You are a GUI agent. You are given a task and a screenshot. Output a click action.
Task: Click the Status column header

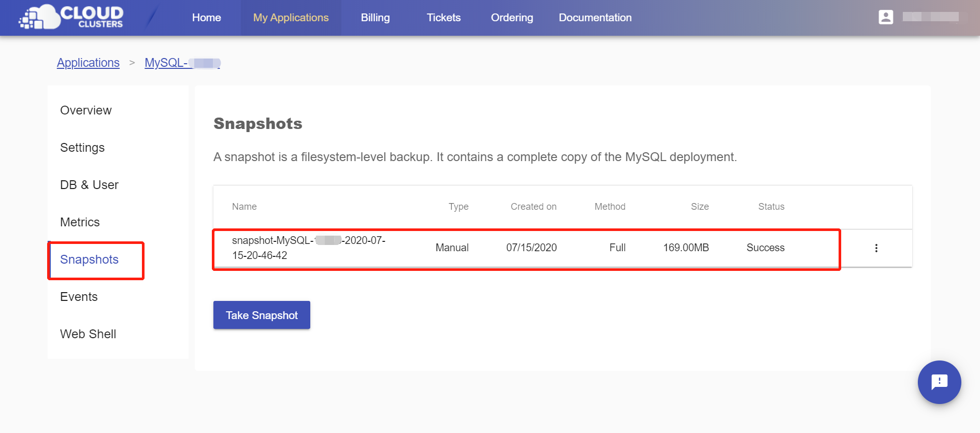(771, 207)
